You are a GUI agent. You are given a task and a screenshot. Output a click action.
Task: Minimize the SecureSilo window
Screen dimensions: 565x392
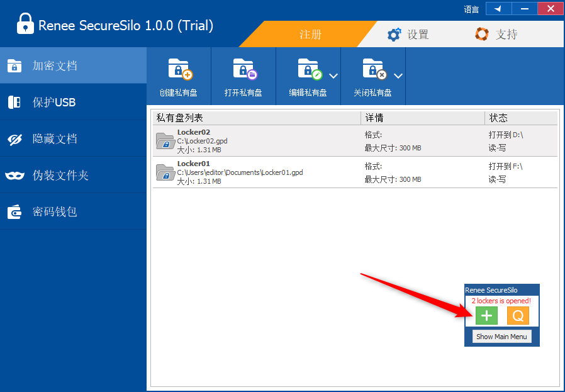(x=525, y=9)
